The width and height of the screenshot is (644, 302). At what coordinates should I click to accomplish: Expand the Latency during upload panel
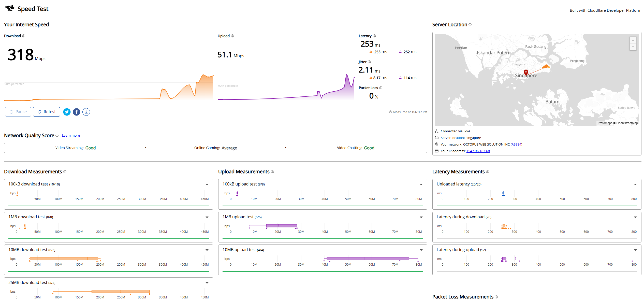(x=635, y=250)
